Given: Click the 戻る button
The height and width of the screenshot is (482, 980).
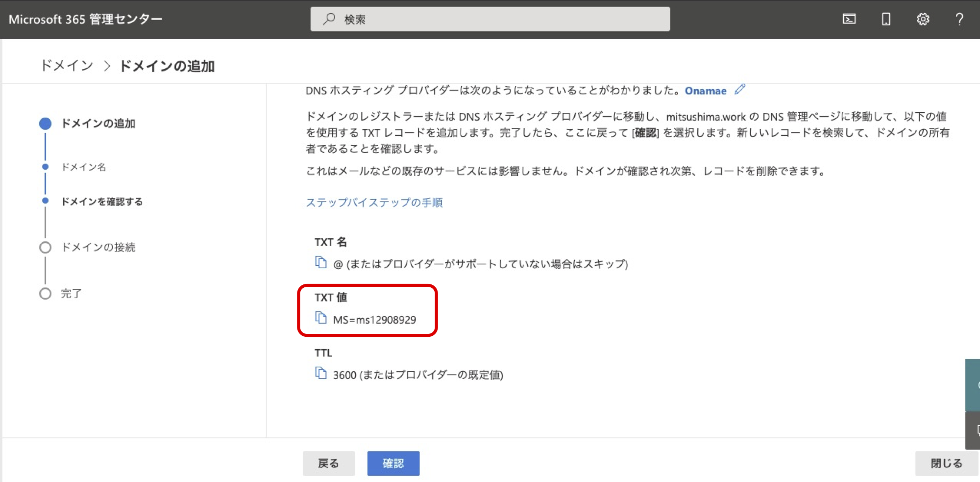Looking at the screenshot, I should coord(328,463).
